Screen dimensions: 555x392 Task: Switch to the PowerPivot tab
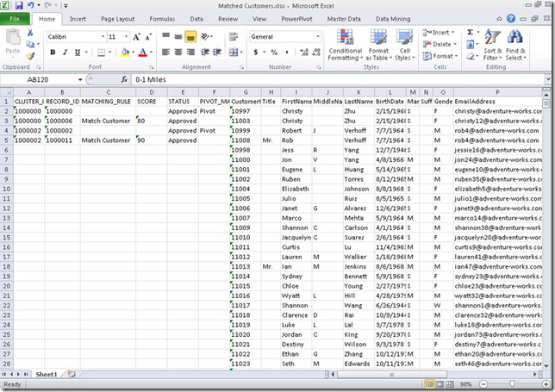click(296, 19)
